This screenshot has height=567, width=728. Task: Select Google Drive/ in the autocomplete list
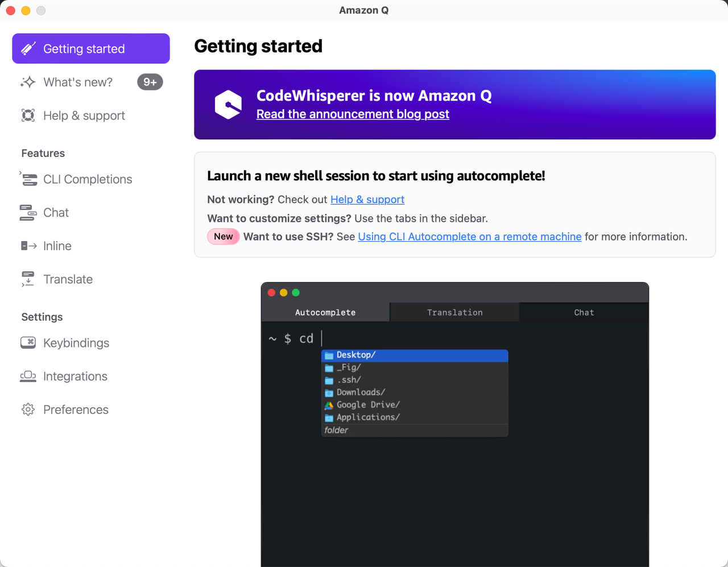(x=415, y=405)
